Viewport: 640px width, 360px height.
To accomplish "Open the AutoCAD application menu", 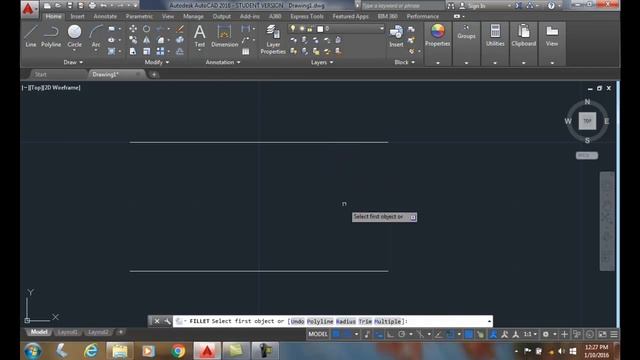I will 29,8.
